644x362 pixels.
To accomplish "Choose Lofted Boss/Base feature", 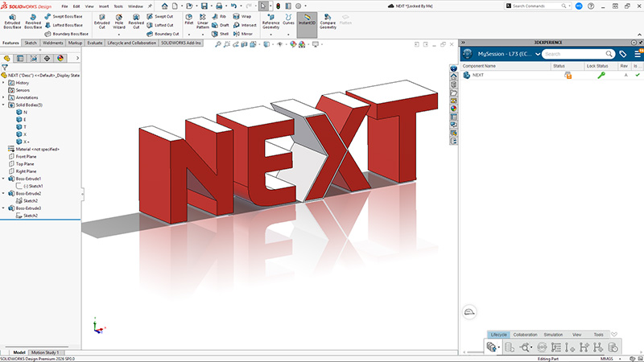I will click(x=64, y=25).
